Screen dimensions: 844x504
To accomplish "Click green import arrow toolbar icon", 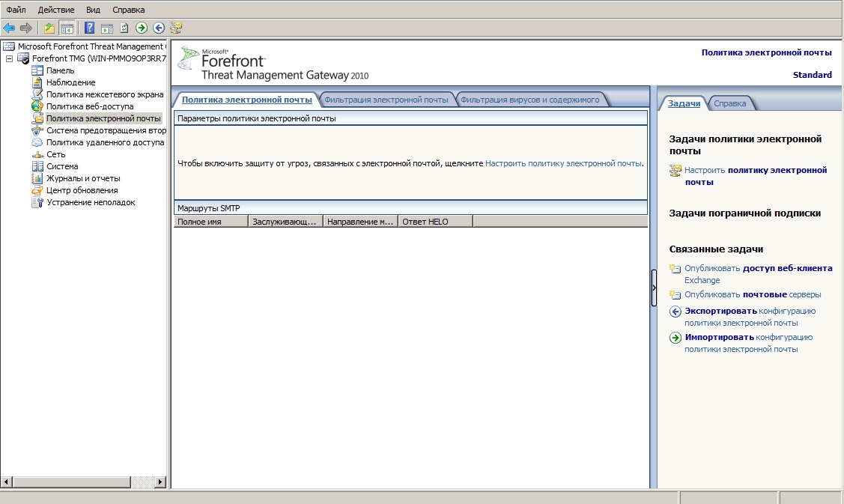I will click(142, 28).
